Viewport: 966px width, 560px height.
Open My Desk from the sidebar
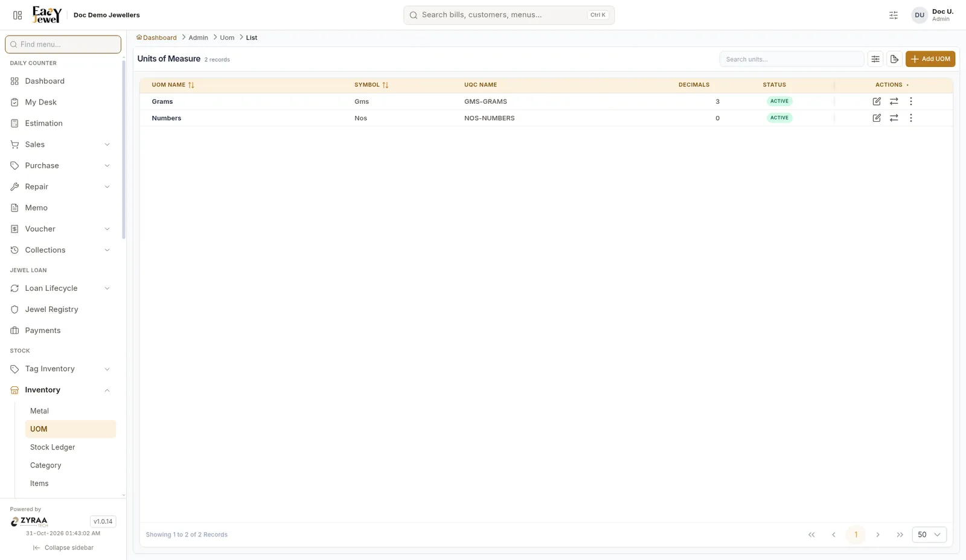pyautogui.click(x=60, y=102)
